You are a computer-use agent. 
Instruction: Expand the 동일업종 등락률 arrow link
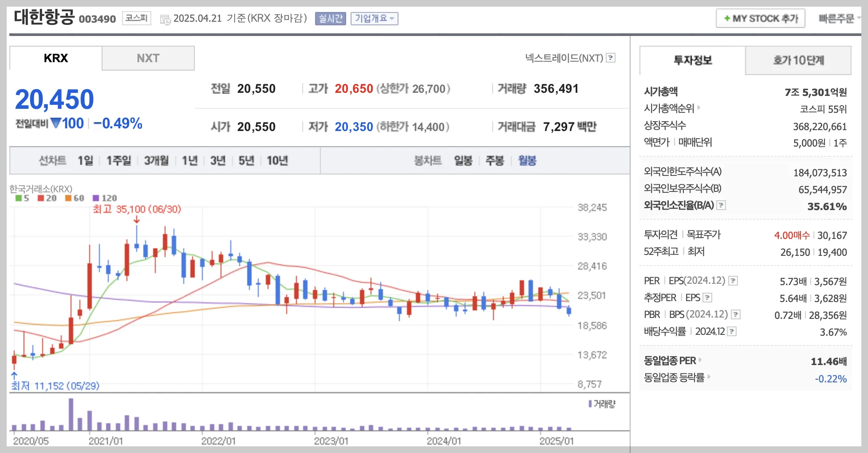pos(709,377)
